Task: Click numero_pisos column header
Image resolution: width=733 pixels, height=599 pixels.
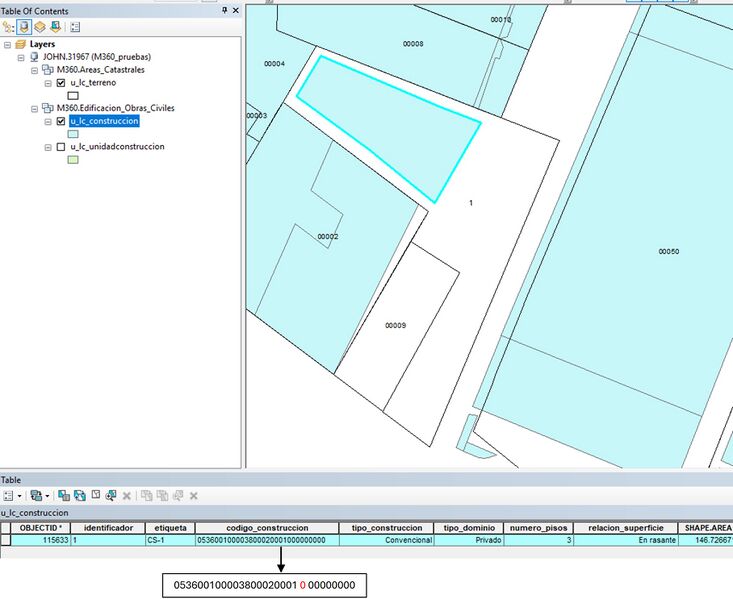Action: point(539,528)
